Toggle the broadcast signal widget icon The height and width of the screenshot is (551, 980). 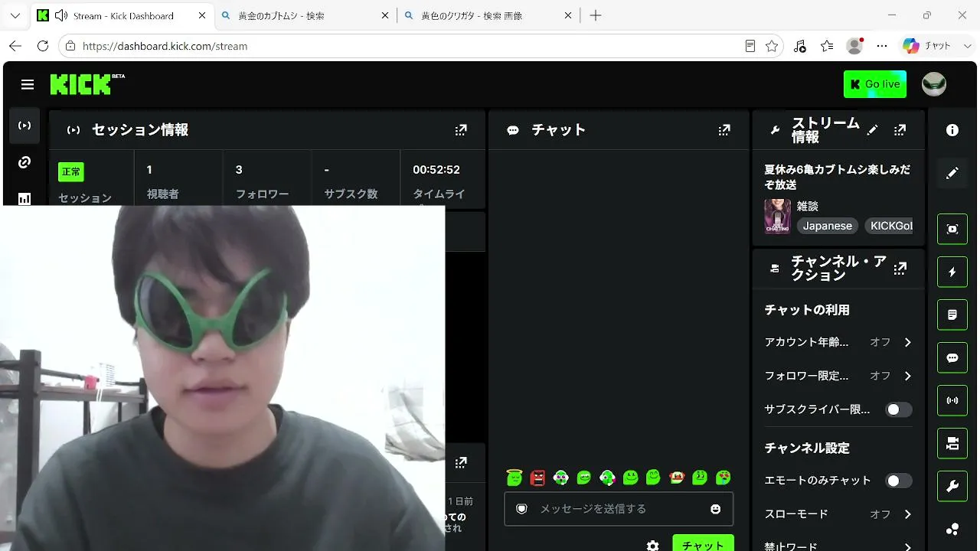pos(952,400)
